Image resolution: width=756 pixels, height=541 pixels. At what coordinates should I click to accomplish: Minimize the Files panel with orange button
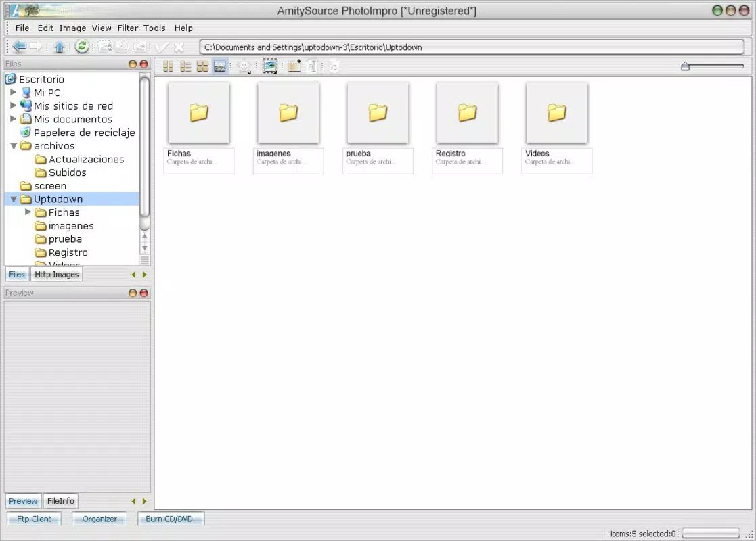coord(133,64)
